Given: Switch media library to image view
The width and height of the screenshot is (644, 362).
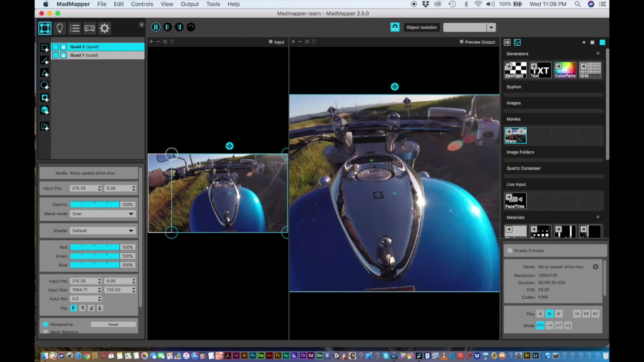Looking at the screenshot, I should click(x=517, y=42).
